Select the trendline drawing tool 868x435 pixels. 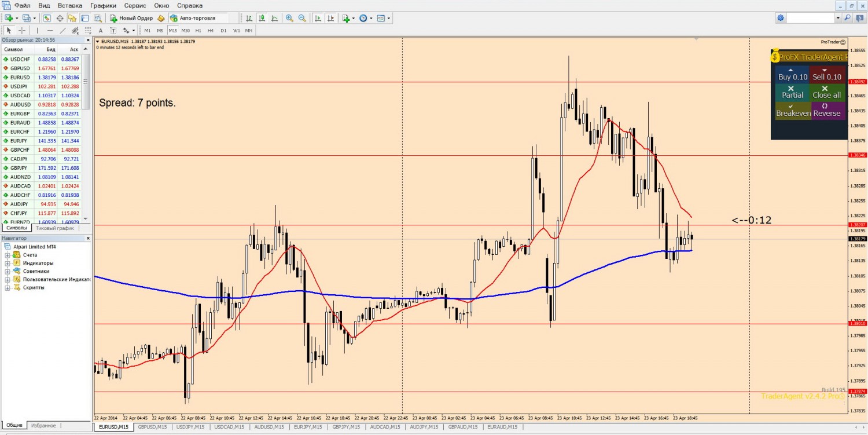62,30
